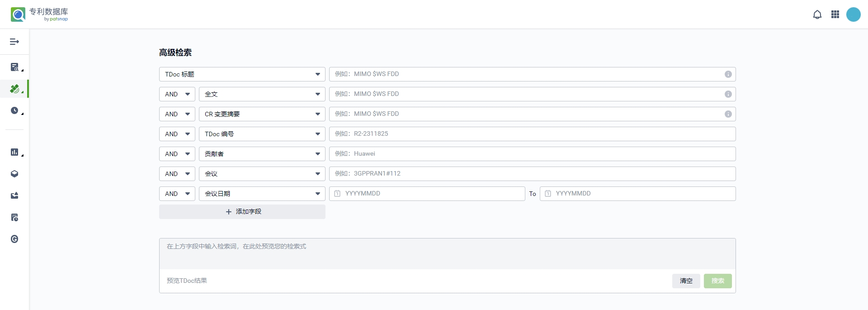Click info icon in TDoc 标题 input
The image size is (868, 310).
pyautogui.click(x=728, y=74)
